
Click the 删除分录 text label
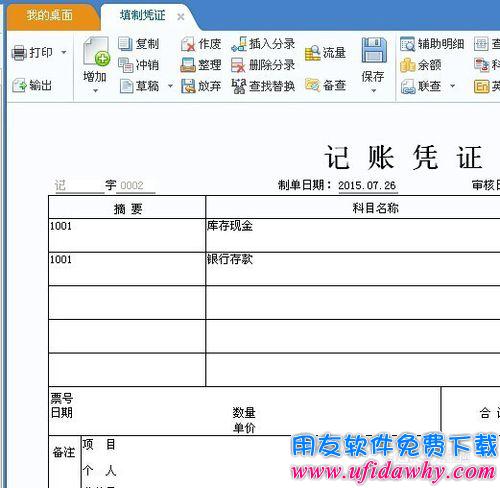pos(272,65)
